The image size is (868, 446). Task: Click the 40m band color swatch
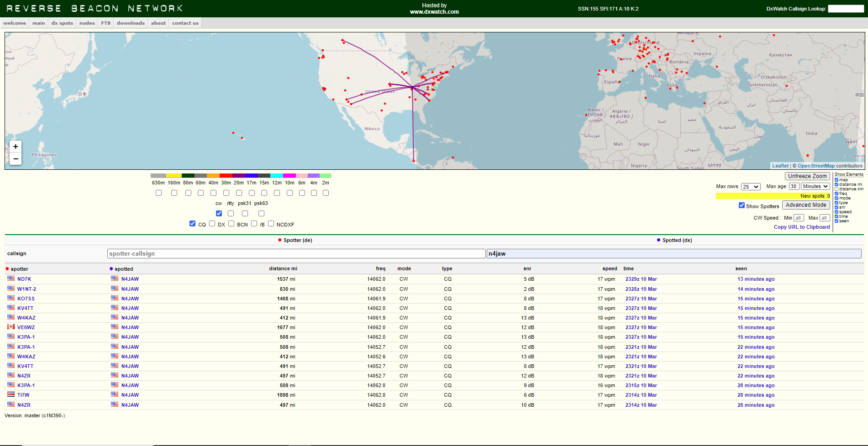point(213,175)
